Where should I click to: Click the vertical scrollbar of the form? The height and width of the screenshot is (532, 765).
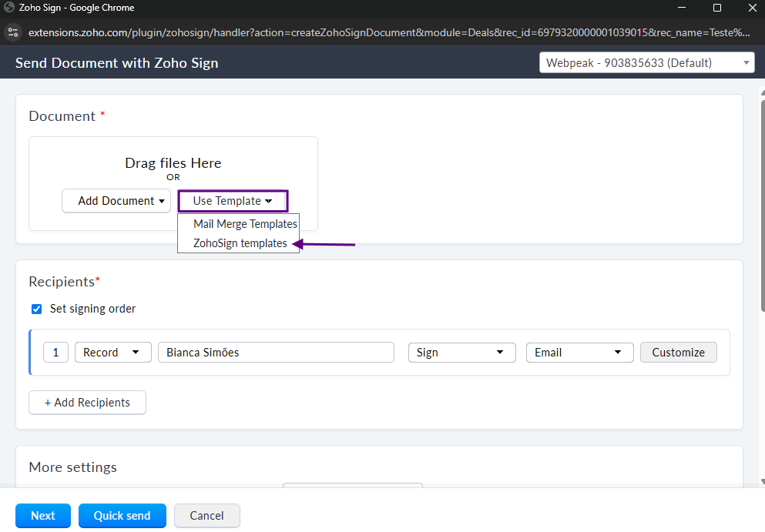[762, 205]
